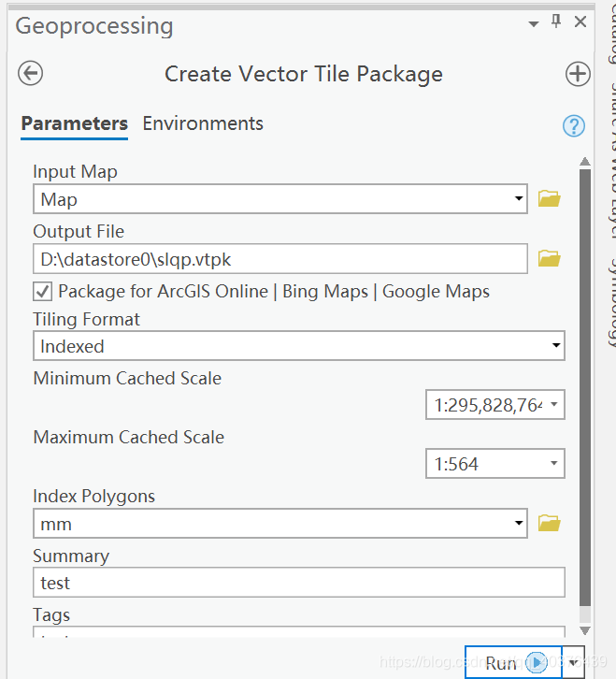
Task: Uncheck Package for ArcGIS Online checkbox
Action: point(43,292)
